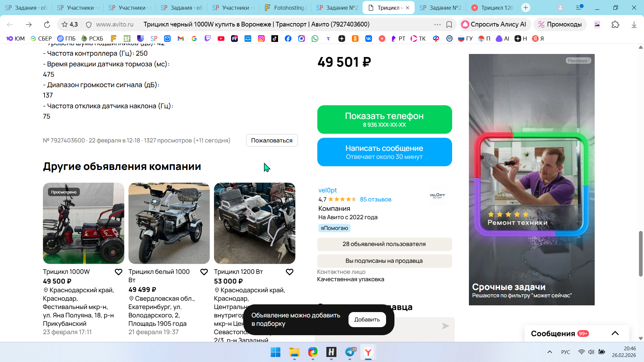Open the YouTube bookmark in the bookmarks bar
This screenshot has width=644, height=362.
click(221, 39)
